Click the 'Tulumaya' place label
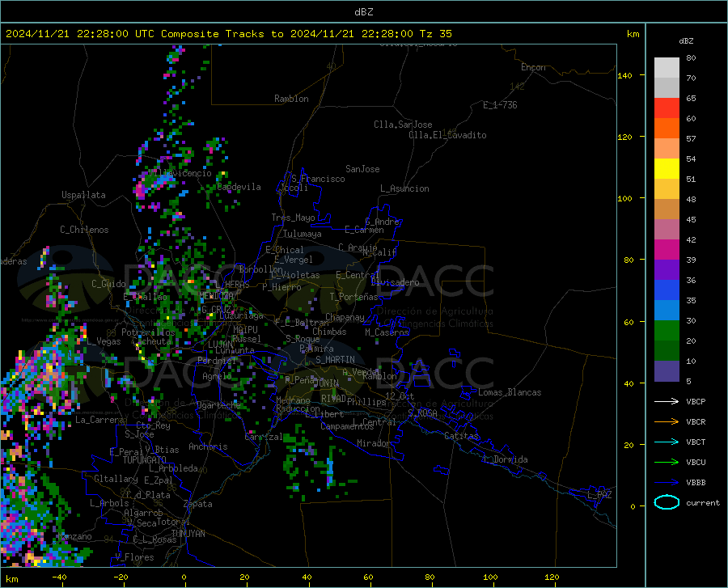This screenshot has width=728, height=588. [x=303, y=234]
